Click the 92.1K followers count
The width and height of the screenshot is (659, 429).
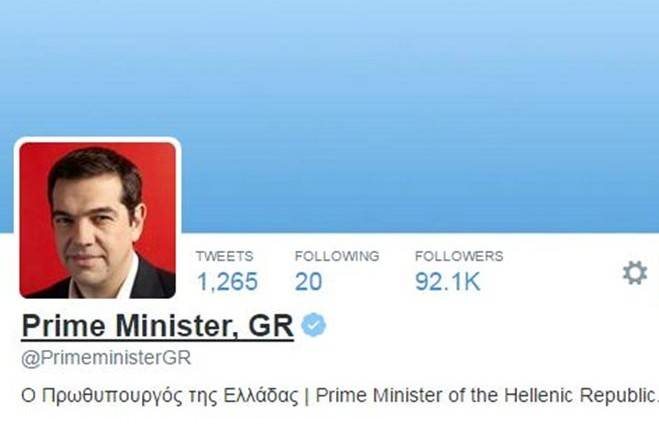click(x=447, y=281)
